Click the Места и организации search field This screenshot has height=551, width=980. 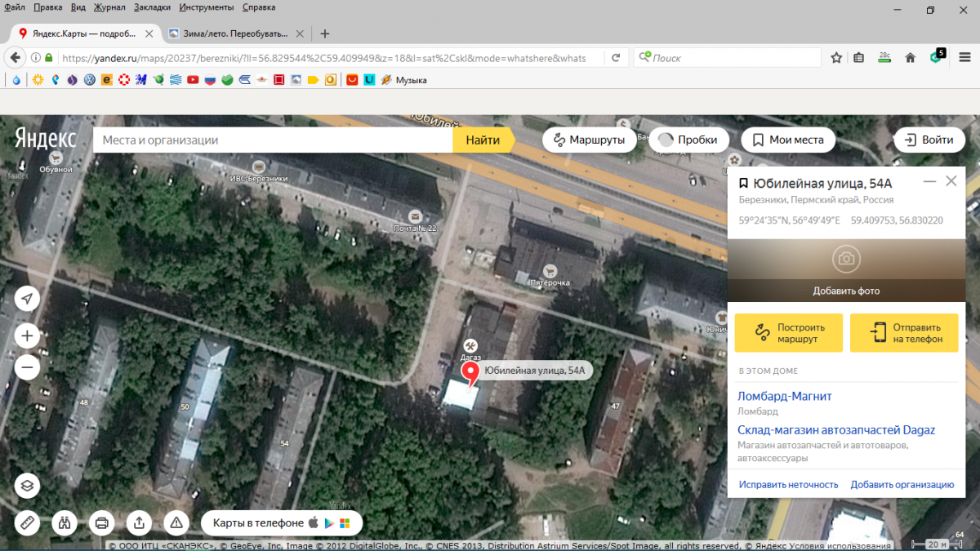pyautogui.click(x=274, y=140)
